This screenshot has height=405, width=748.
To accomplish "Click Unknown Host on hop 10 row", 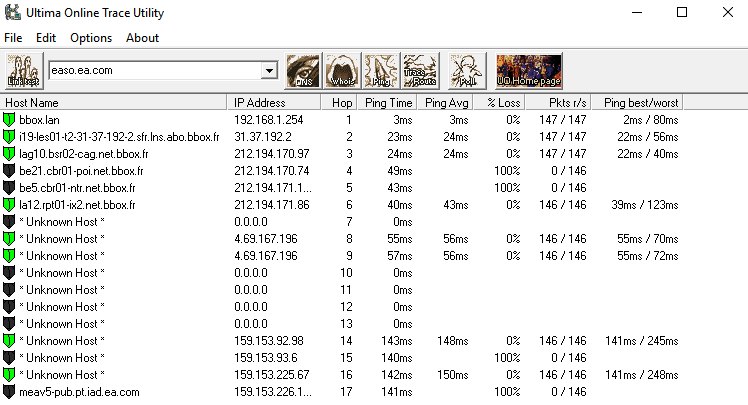I will click(62, 273).
